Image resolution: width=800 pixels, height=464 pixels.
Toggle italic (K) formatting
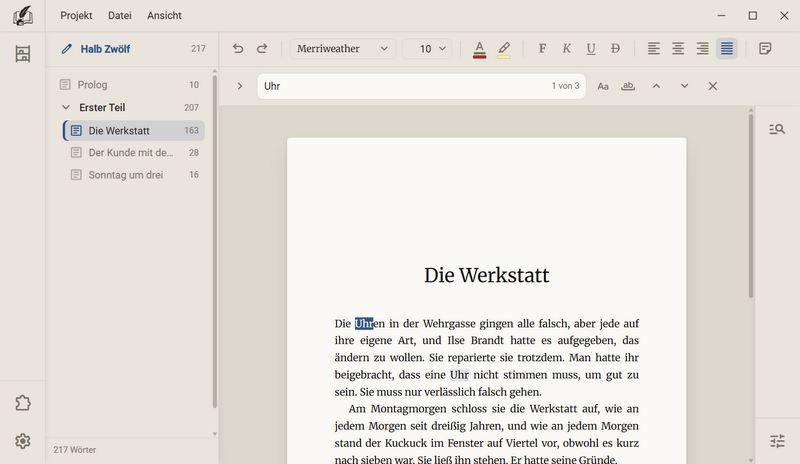(x=566, y=48)
